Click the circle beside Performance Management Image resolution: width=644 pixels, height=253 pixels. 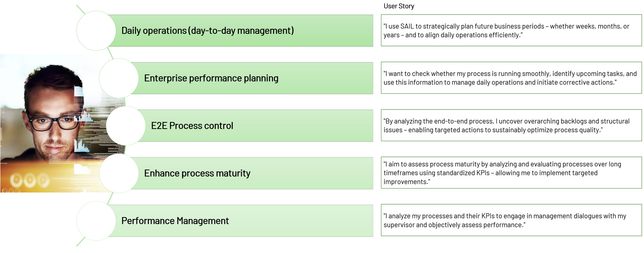96,221
